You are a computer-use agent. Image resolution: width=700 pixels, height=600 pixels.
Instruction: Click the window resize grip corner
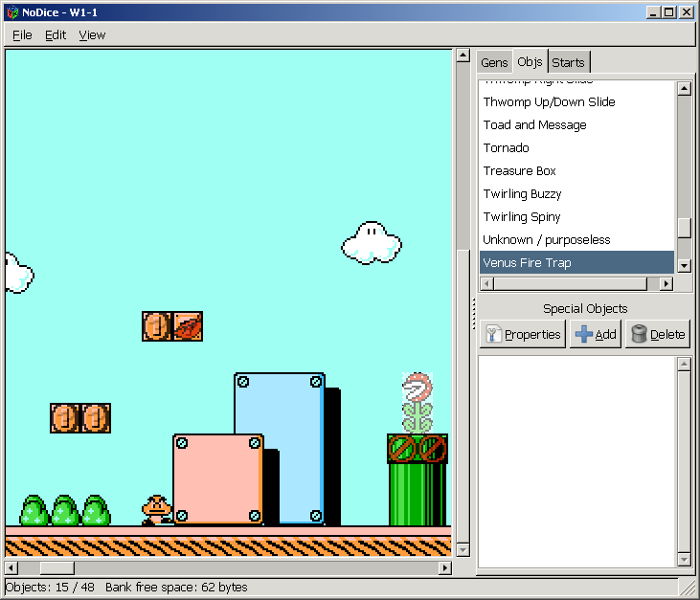pos(688,588)
